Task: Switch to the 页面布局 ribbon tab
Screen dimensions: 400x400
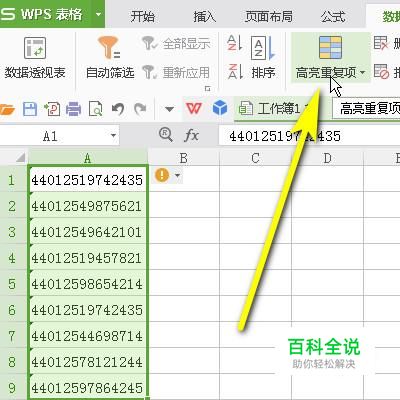Action: pyautogui.click(x=269, y=16)
